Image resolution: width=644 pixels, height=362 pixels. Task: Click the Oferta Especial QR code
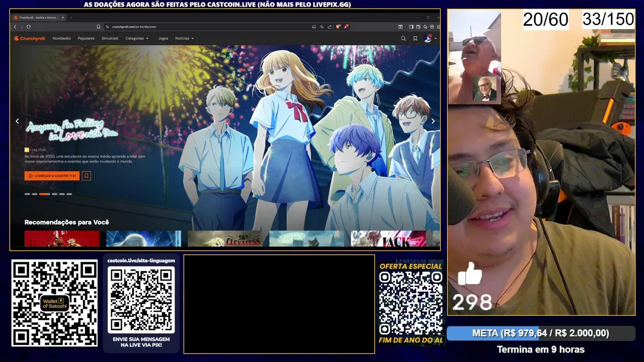tap(411, 303)
